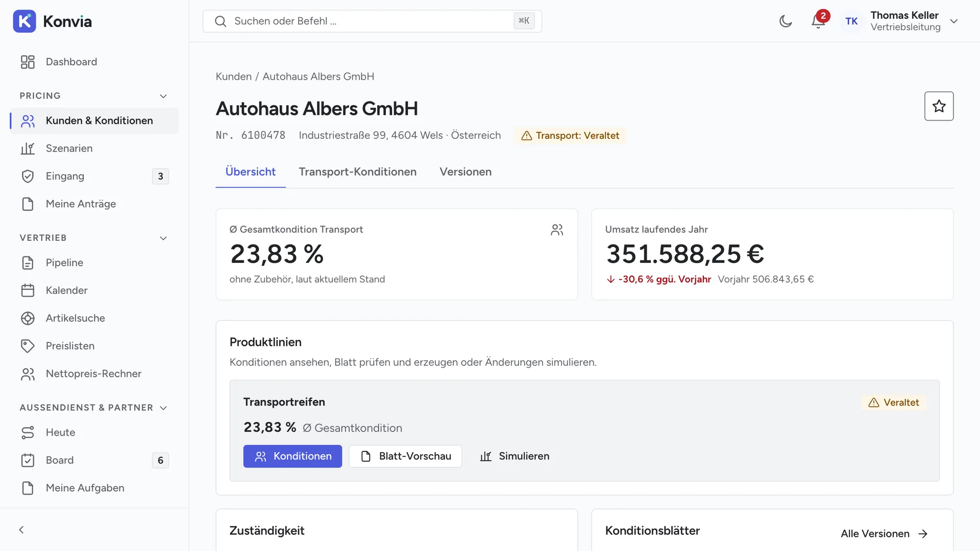The image size is (980, 551).
Task: Click the Artikelsuche tire icon
Action: point(28,318)
